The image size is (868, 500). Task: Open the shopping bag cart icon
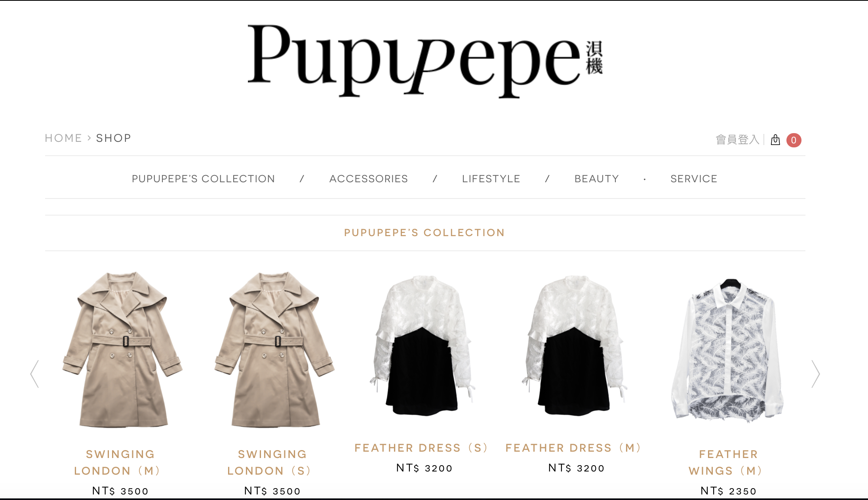775,140
